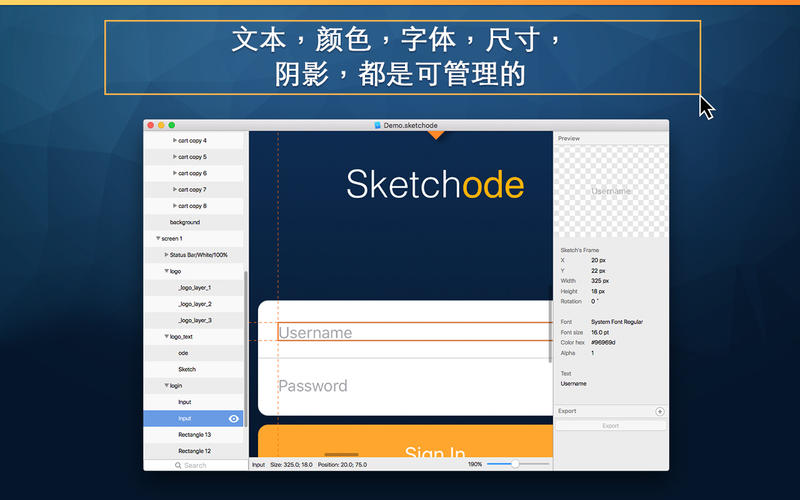Click into the layer Search field
800x500 pixels.
[x=196, y=465]
